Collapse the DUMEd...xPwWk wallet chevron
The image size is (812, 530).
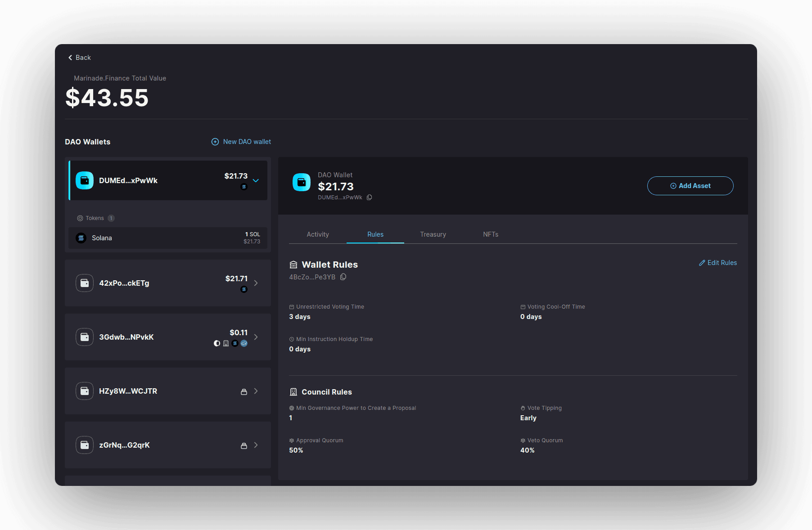tap(256, 180)
